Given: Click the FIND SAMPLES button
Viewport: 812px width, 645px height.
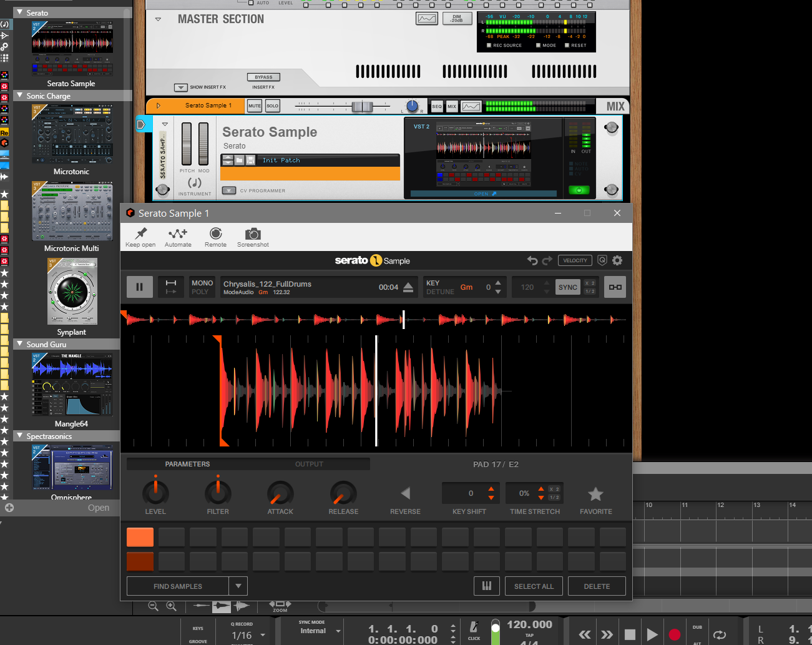Looking at the screenshot, I should pos(178,586).
